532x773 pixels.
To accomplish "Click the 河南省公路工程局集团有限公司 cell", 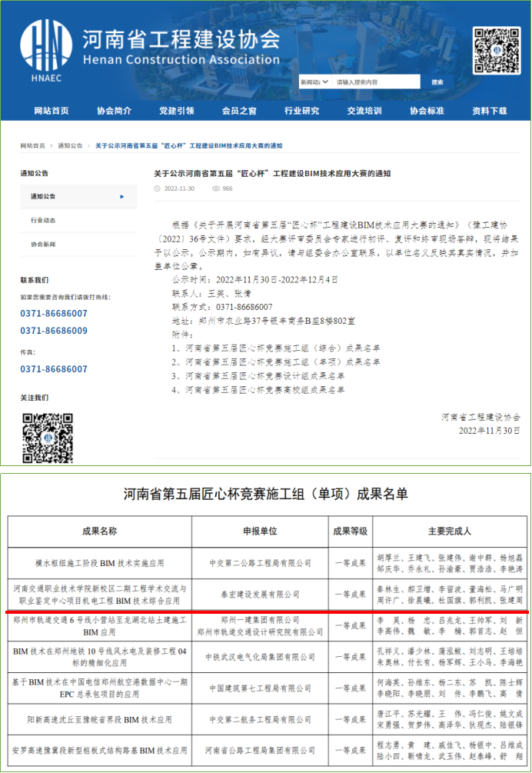I will point(260,751).
